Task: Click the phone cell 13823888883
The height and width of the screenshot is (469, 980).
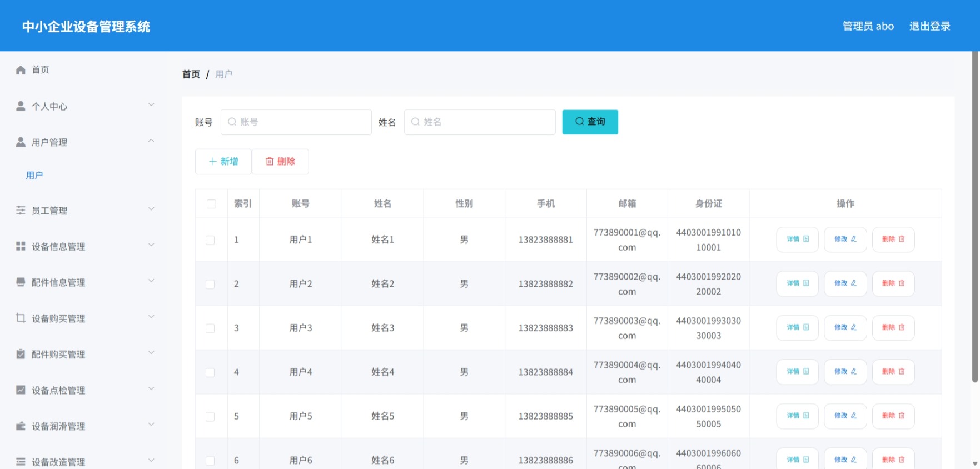Action: (545, 328)
